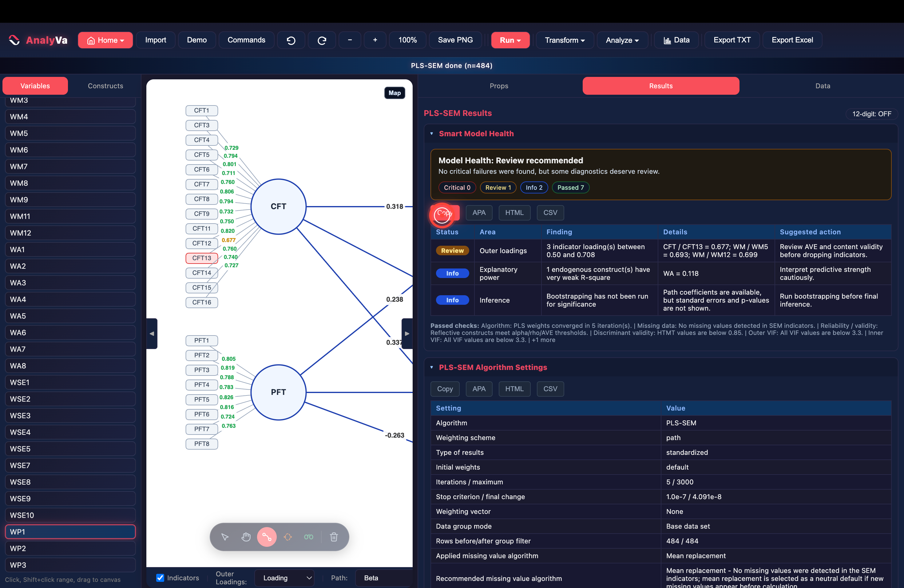Click the Critical 0 badge
Viewport: 904px width, 588px height.
[x=457, y=188]
